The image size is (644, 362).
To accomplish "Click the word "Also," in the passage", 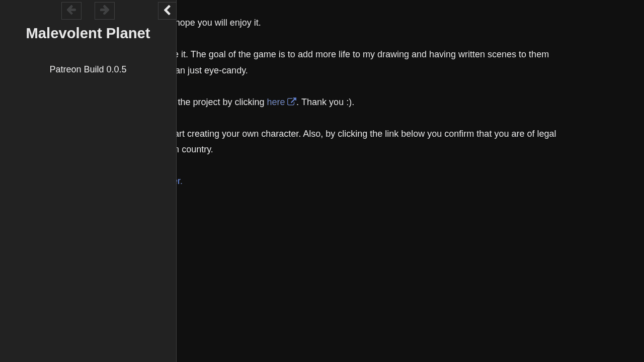I will [313, 134].
